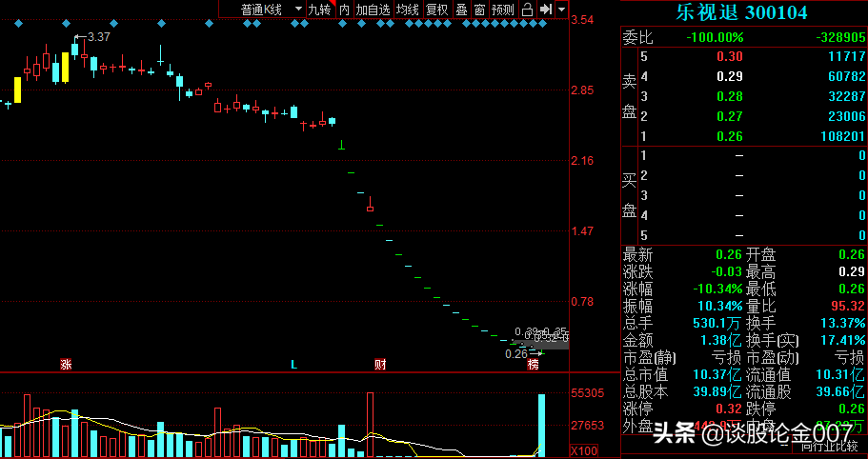Click the 叠 overlay button
The height and width of the screenshot is (459, 868).
tap(461, 10)
